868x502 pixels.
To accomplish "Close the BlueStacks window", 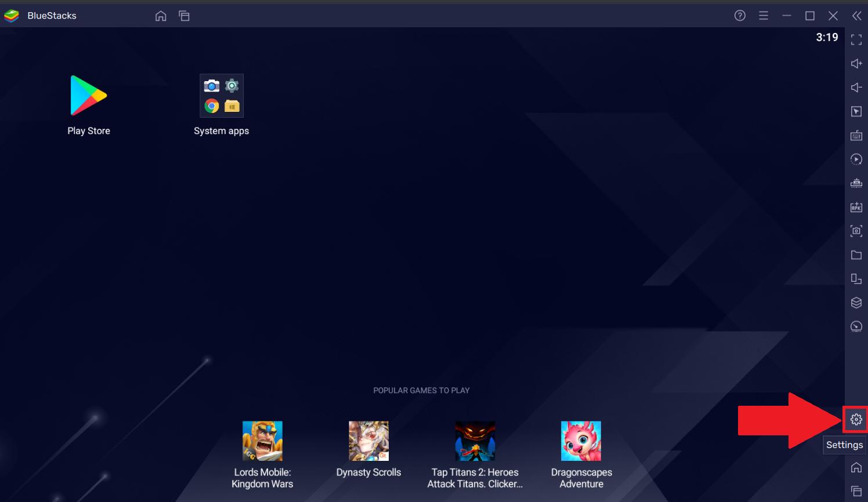I will pyautogui.click(x=833, y=16).
